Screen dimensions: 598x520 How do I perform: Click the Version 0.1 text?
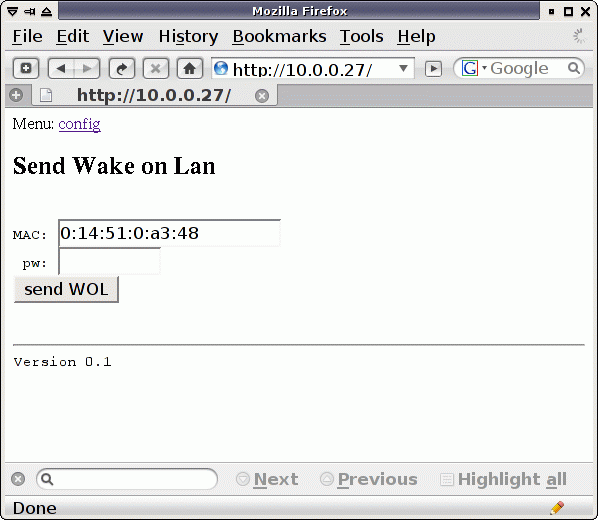pos(63,362)
